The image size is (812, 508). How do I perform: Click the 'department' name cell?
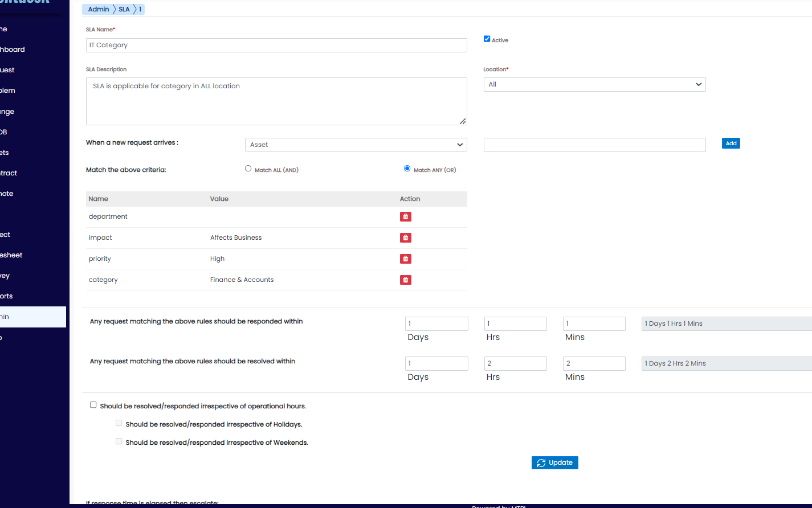tap(108, 216)
